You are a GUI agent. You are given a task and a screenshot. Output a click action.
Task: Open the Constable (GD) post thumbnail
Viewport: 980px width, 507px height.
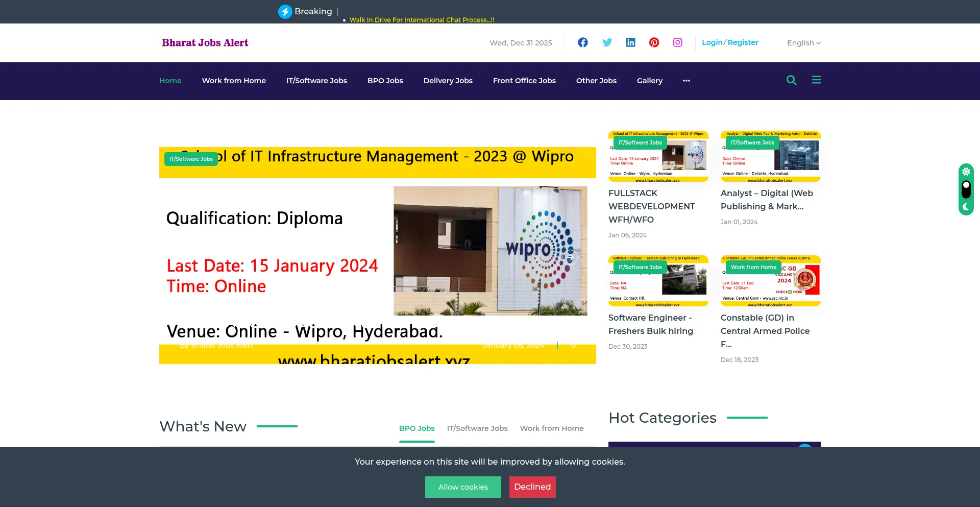(x=770, y=281)
